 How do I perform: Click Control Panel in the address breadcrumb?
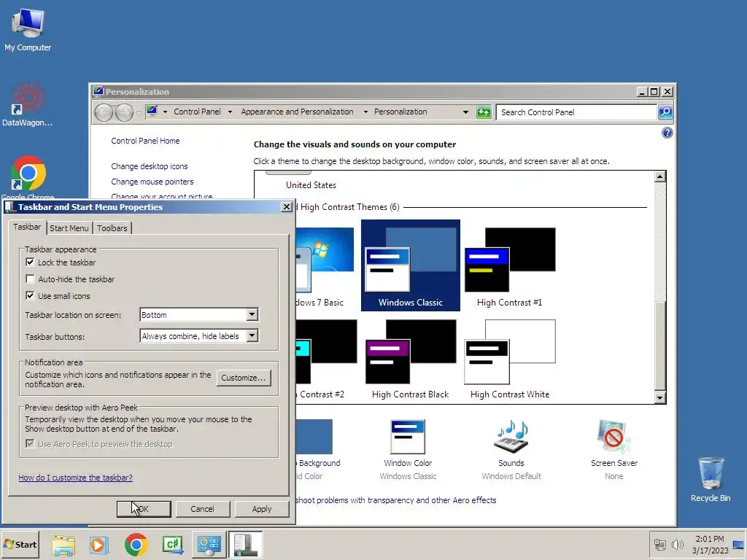197,112
